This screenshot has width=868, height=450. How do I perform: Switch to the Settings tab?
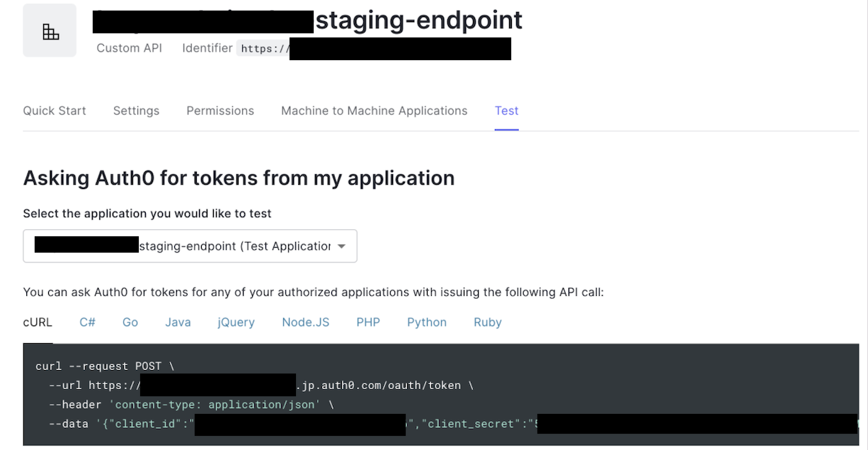pos(136,111)
